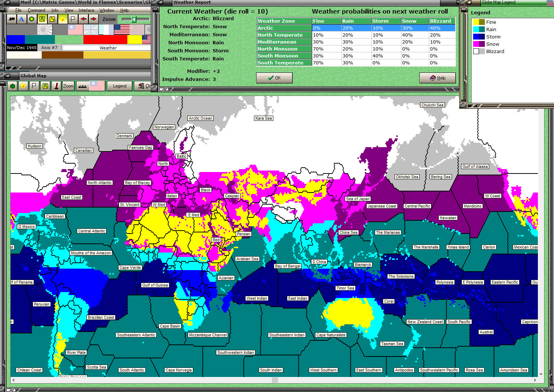Select the South Monsoon row in the probability table
Screen dimensions: 554x392
(x=356, y=56)
